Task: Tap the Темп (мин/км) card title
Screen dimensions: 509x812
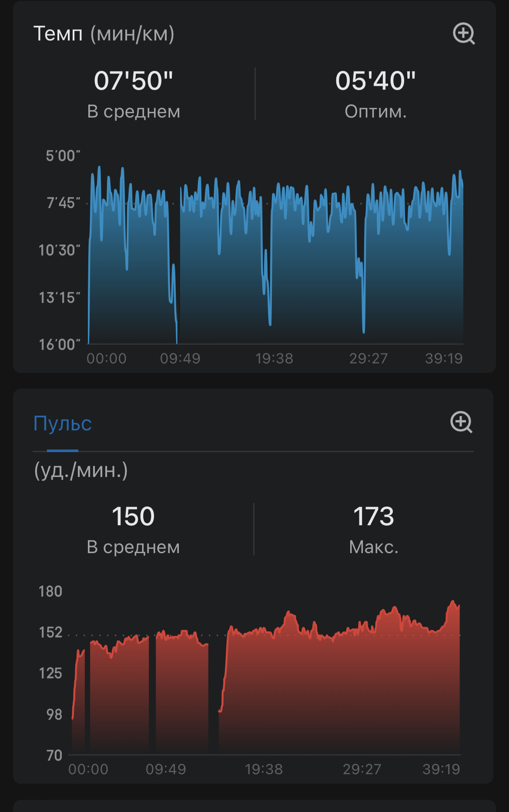Action: (x=104, y=34)
